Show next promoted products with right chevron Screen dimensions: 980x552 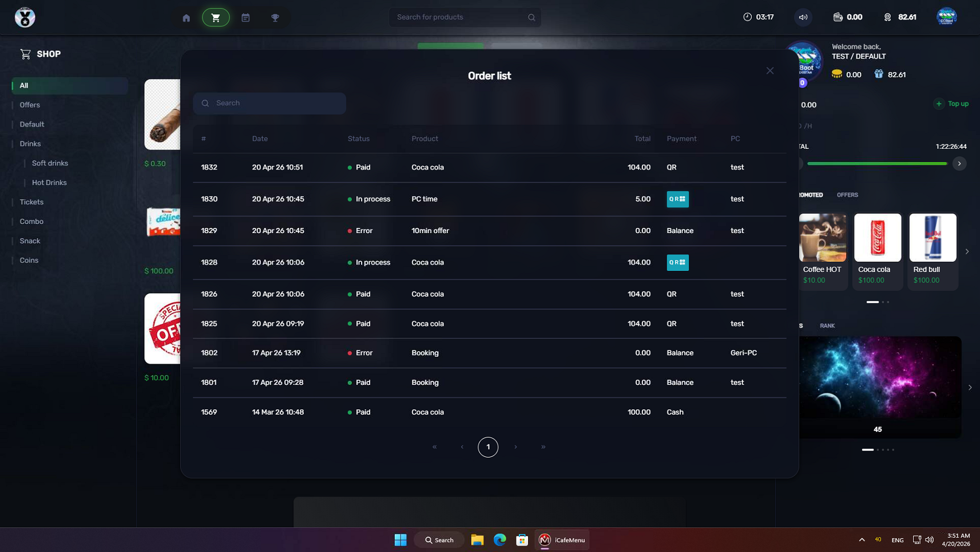(967, 251)
